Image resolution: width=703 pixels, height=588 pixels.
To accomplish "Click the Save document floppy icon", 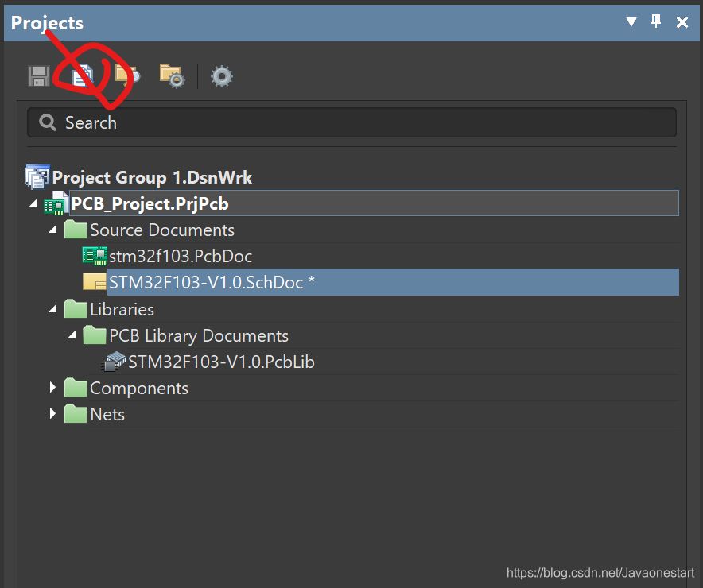I will pyautogui.click(x=39, y=76).
